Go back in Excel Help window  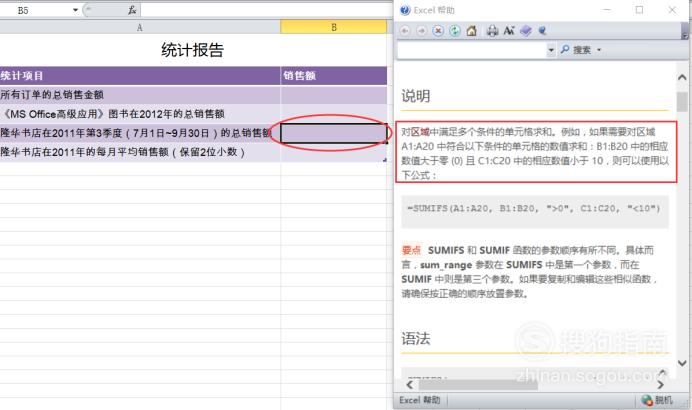[x=405, y=30]
